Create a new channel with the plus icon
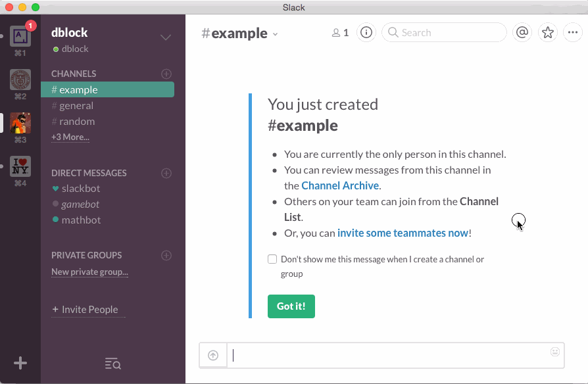This screenshot has width=588, height=384. (166, 74)
